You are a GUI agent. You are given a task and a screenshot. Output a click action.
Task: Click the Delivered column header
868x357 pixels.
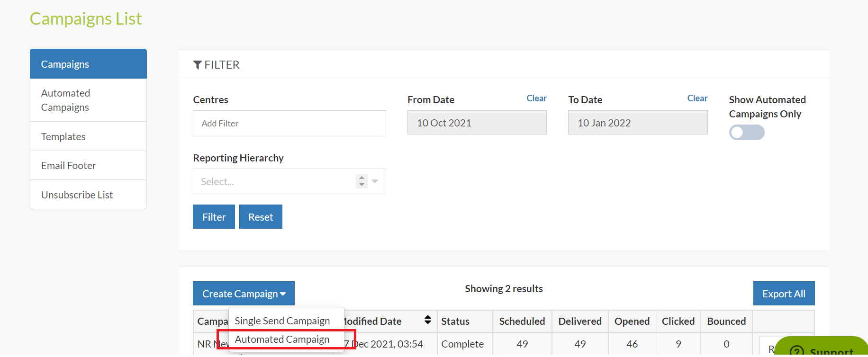click(x=580, y=321)
